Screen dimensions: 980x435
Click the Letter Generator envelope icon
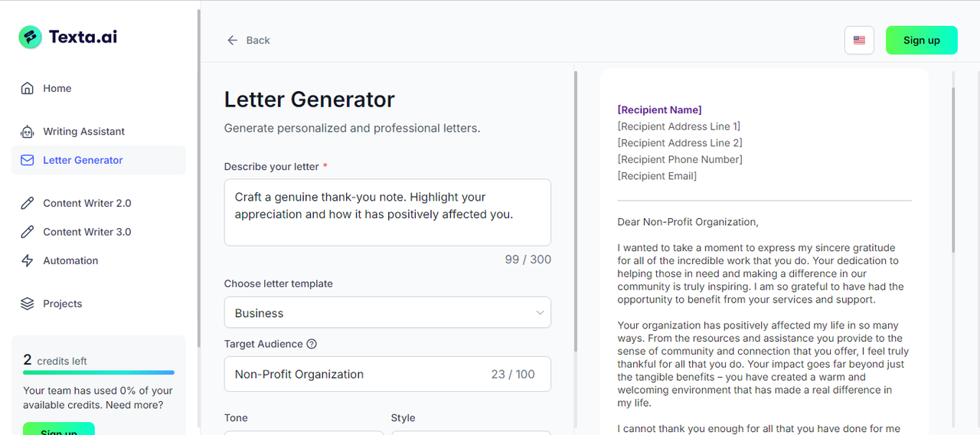click(28, 160)
